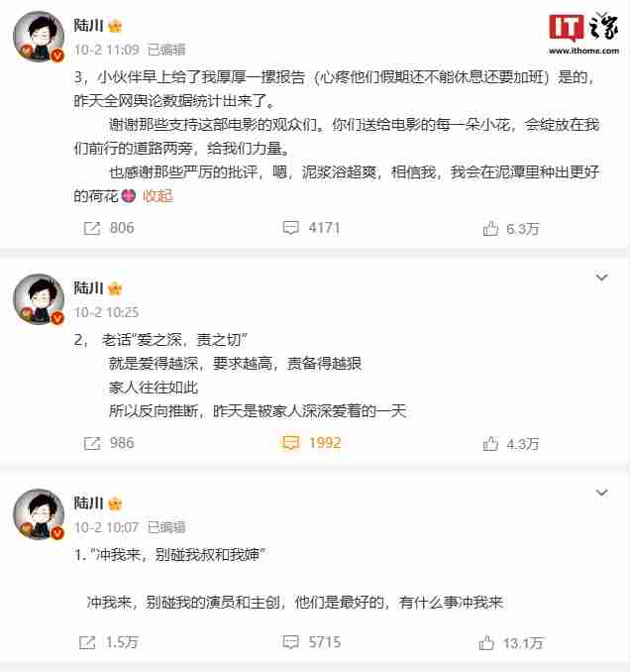This screenshot has width=630, height=672.
Task: Click the IT之家 logo watermark
Action: pyautogui.click(x=583, y=34)
